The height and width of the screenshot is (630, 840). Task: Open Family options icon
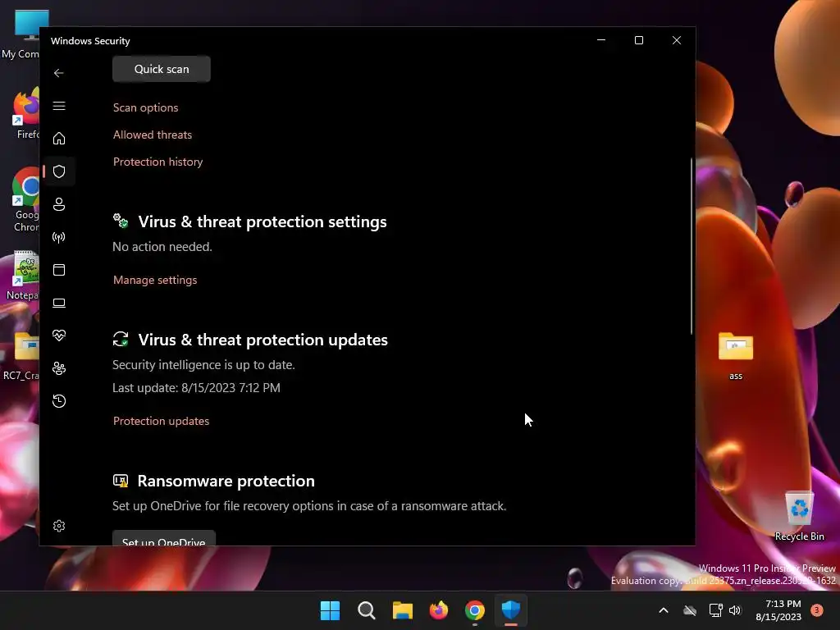pyautogui.click(x=59, y=368)
